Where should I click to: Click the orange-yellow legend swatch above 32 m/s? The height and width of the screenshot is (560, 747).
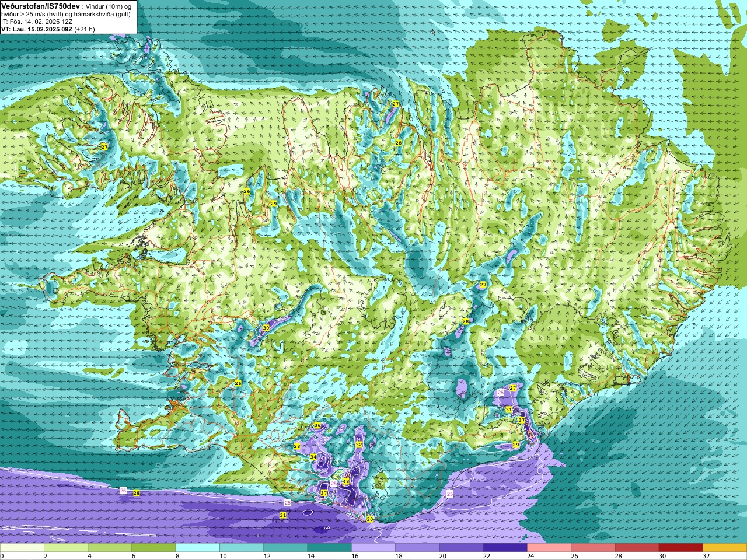pos(725,548)
